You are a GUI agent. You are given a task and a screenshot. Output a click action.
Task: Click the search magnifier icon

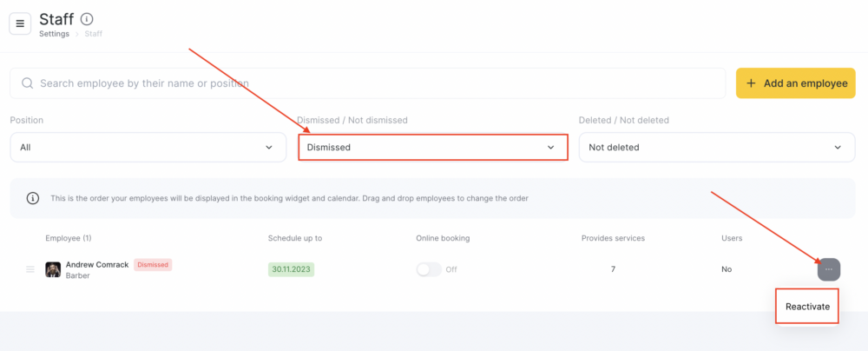(27, 83)
